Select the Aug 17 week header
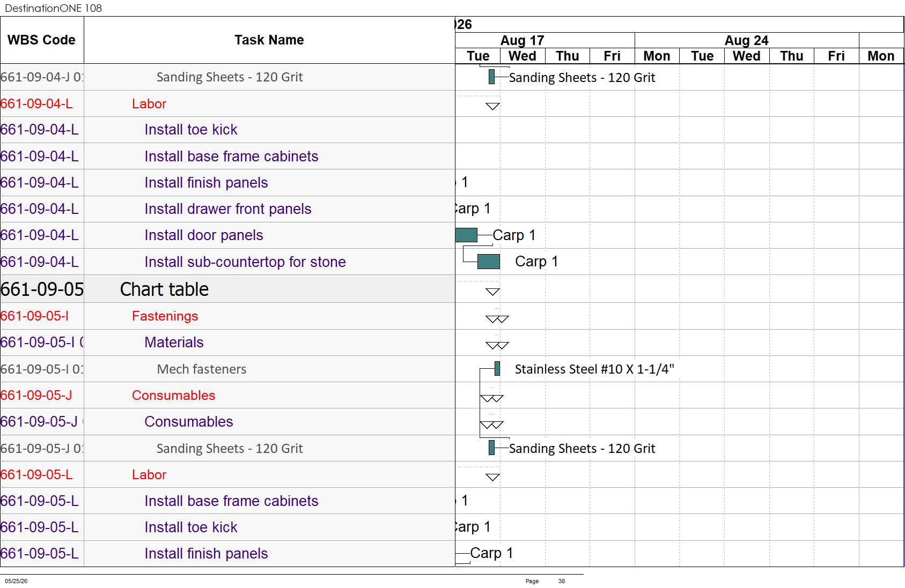905x588 pixels. (523, 40)
